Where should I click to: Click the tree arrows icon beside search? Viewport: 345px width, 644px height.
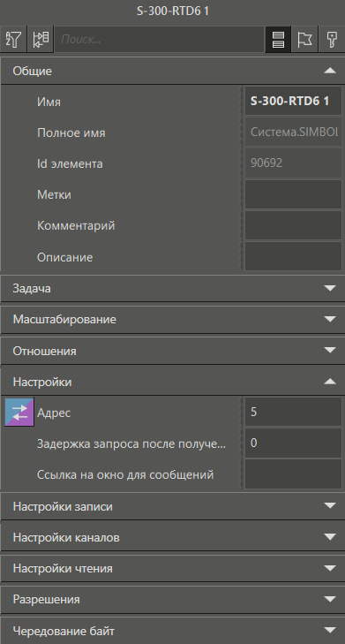(x=41, y=40)
